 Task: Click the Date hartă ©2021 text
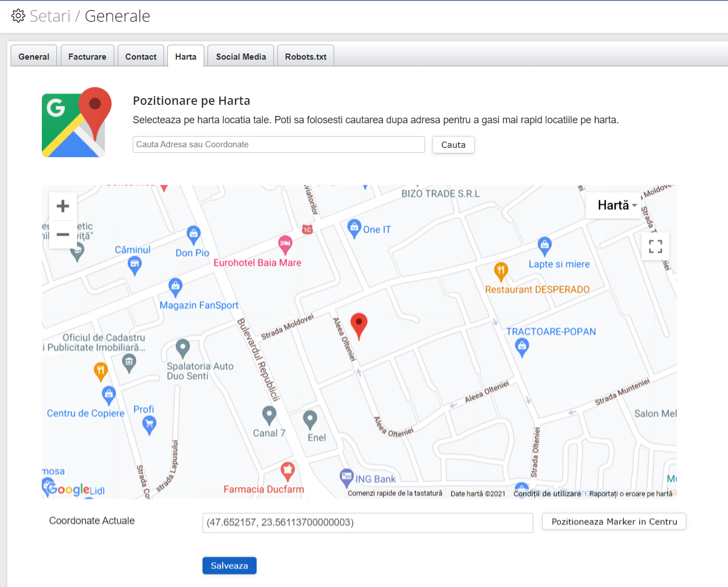(478, 494)
